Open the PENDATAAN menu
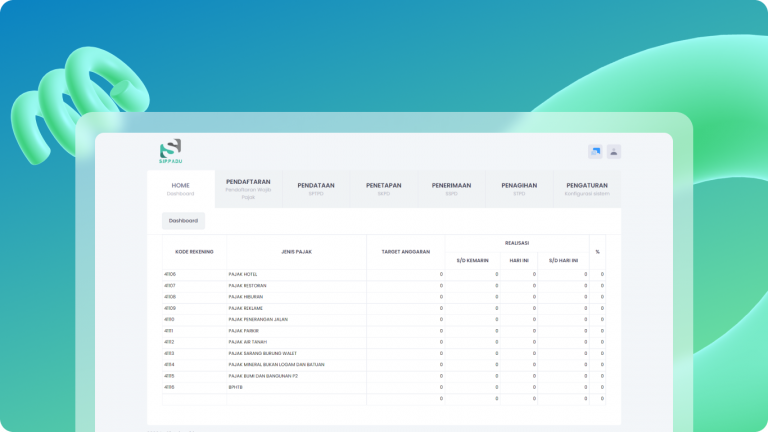 (316, 188)
